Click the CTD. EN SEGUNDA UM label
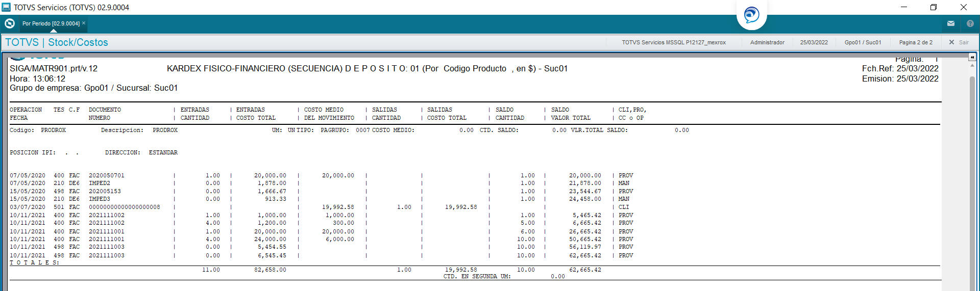980x291 pixels. pyautogui.click(x=477, y=276)
